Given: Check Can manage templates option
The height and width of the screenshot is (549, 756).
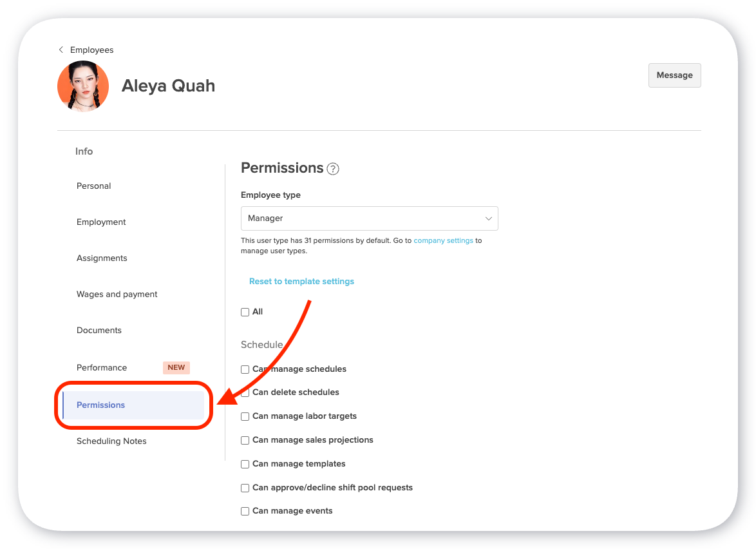Looking at the screenshot, I should click(245, 464).
